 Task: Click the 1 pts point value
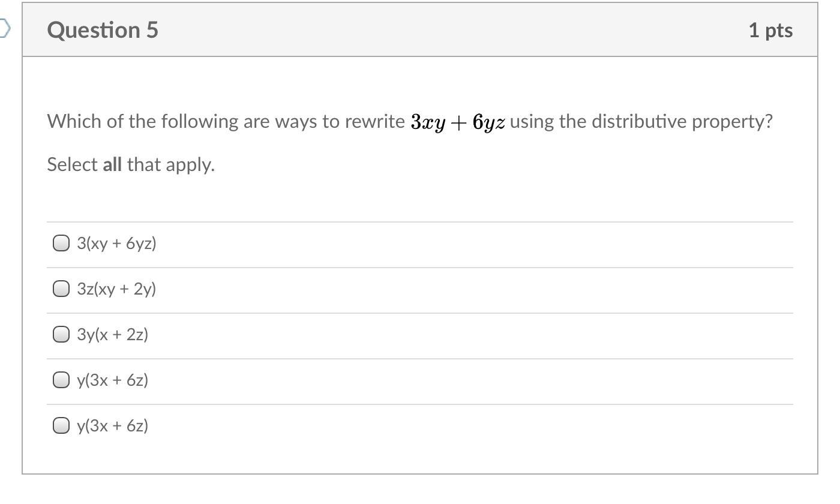click(x=770, y=30)
